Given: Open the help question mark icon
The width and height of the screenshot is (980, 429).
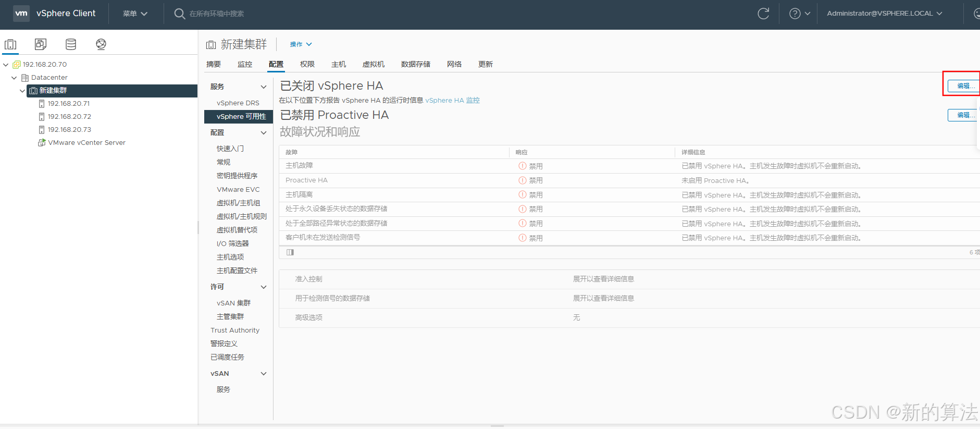Looking at the screenshot, I should pos(795,14).
